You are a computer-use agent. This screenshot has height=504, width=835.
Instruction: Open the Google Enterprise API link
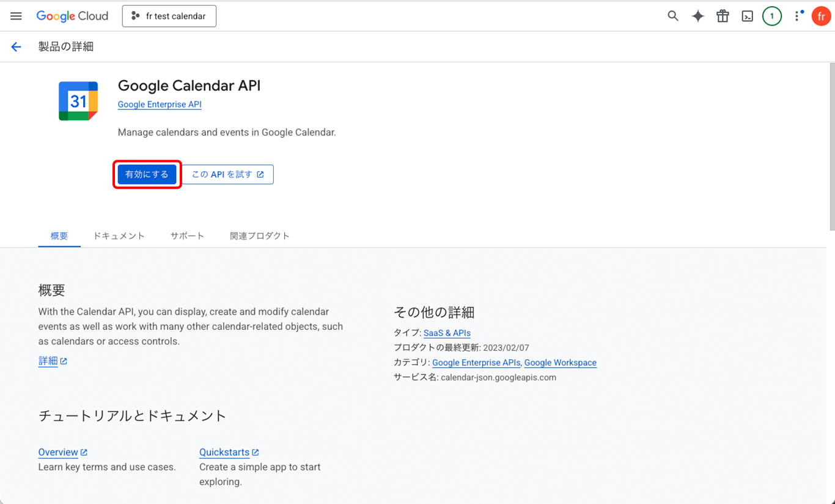click(x=160, y=104)
